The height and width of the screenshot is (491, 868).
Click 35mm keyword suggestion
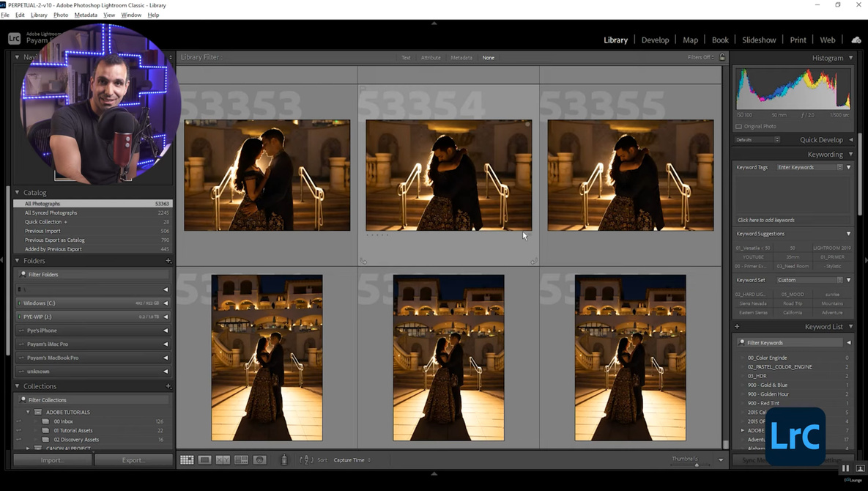click(792, 256)
